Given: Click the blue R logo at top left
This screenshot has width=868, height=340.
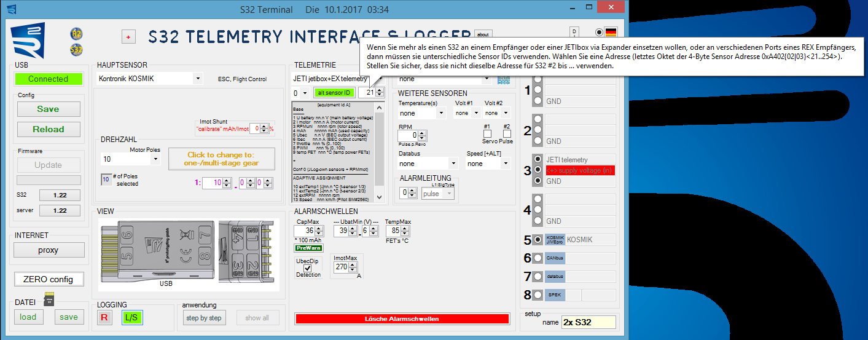Looking at the screenshot, I should click(28, 40).
